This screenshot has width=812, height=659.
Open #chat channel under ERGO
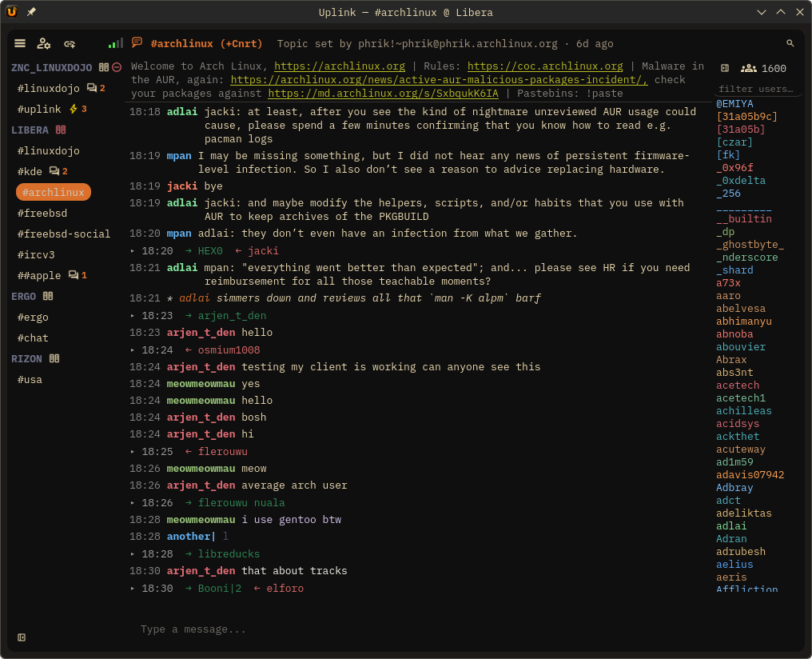(x=33, y=337)
